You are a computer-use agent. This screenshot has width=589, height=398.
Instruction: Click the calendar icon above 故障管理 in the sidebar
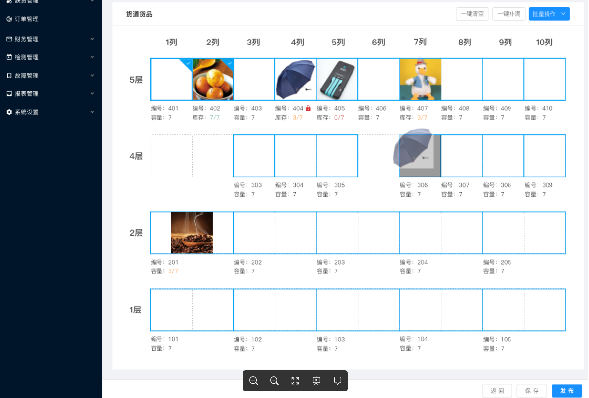tap(9, 57)
